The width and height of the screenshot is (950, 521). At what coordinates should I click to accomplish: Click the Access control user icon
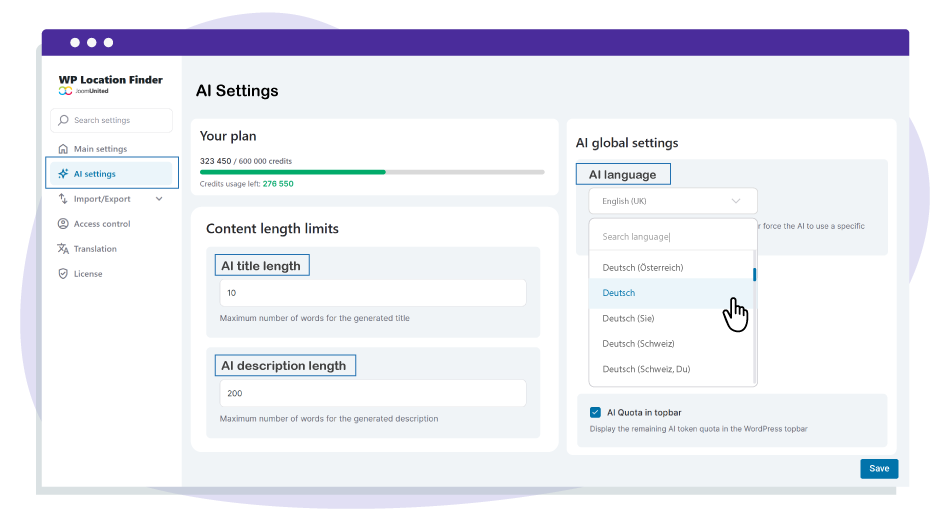(x=64, y=224)
